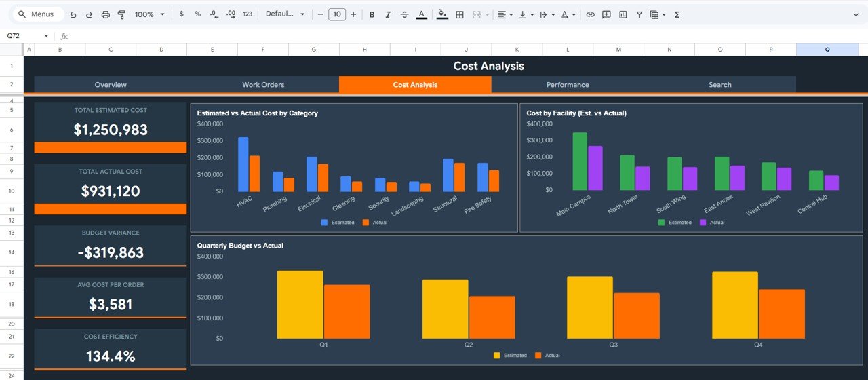The width and height of the screenshot is (868, 380).
Task: Switch to the Performance tab
Action: pyautogui.click(x=568, y=85)
